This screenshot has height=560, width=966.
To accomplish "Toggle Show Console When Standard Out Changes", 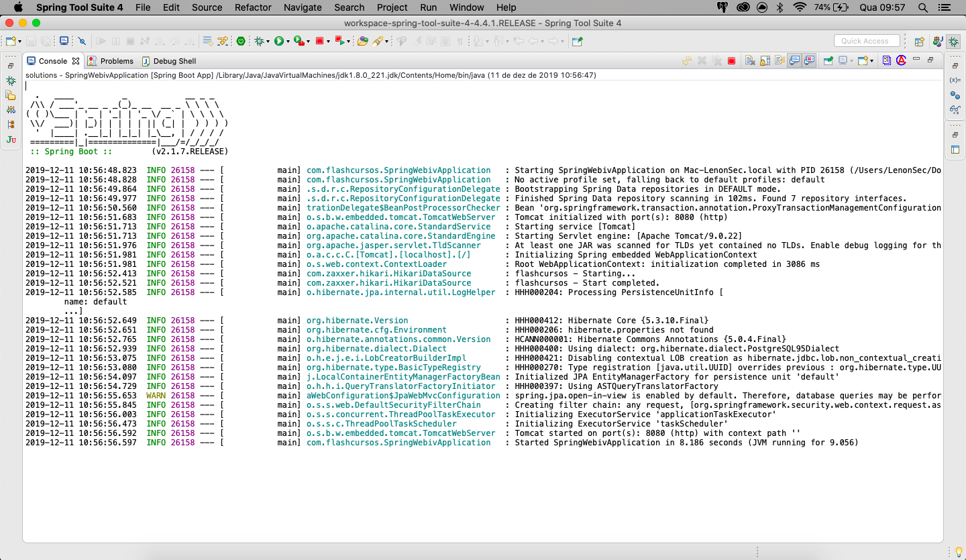I will [794, 60].
